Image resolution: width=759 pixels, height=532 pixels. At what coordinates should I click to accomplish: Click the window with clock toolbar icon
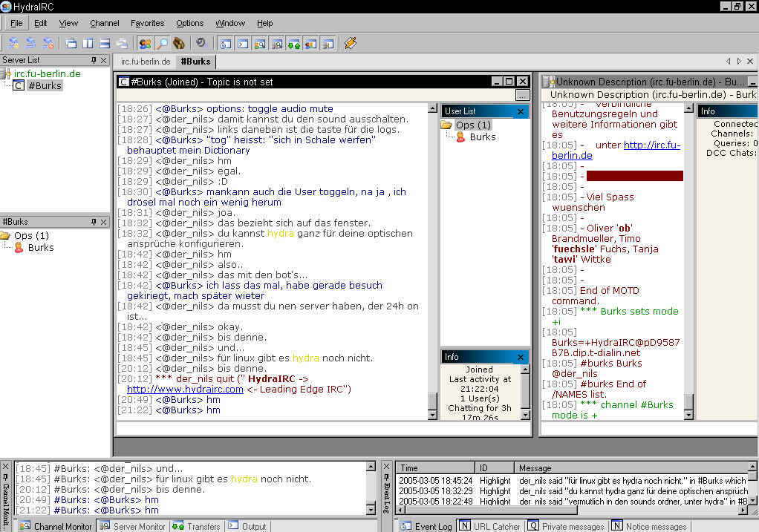pos(226,44)
